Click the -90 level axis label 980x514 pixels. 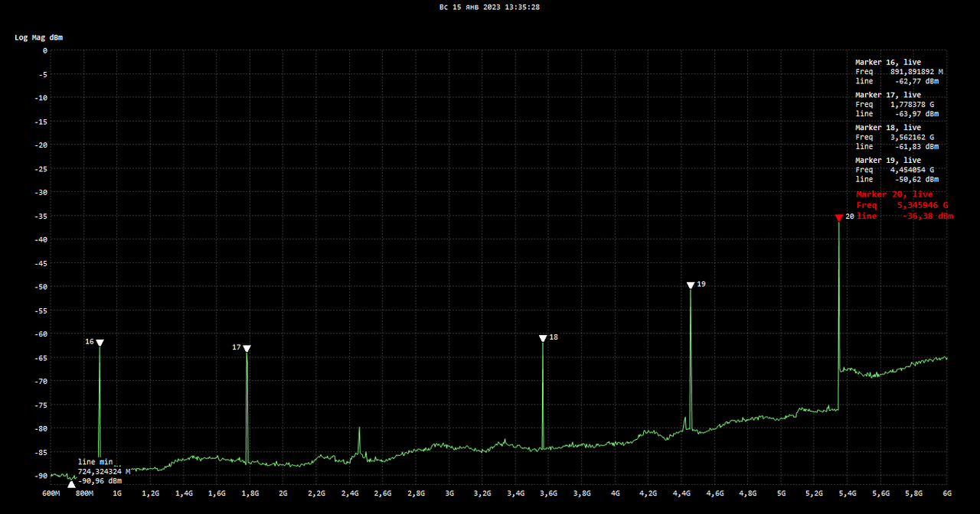41,476
